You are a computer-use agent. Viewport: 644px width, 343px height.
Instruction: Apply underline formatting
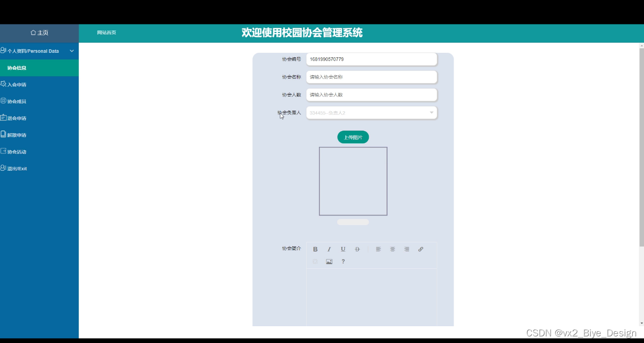tap(343, 249)
